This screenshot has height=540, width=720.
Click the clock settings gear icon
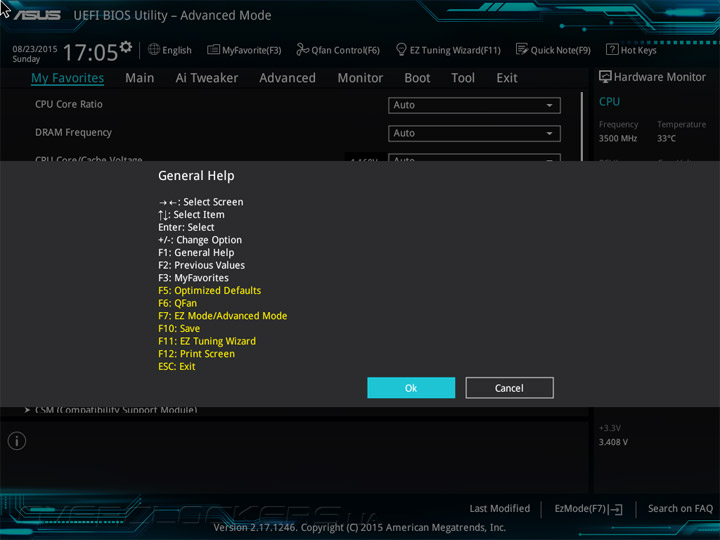tap(126, 46)
